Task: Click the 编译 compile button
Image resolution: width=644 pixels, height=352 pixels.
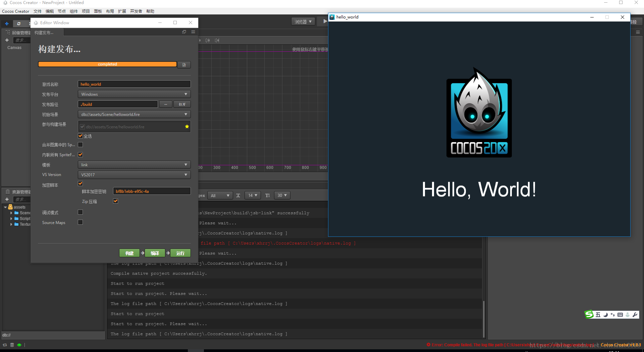Action: click(x=155, y=253)
